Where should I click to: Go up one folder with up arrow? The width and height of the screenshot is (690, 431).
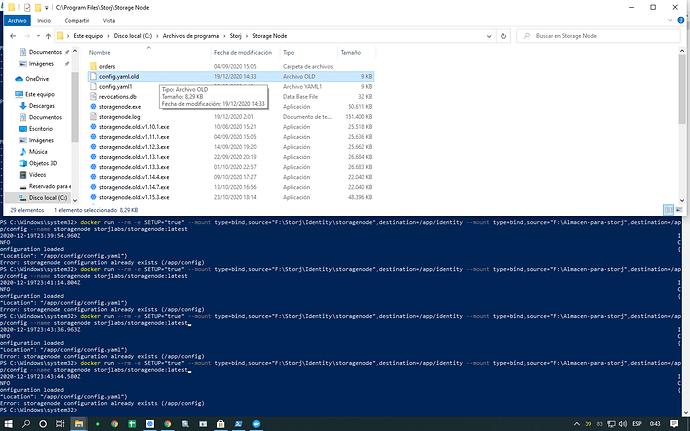point(49,35)
